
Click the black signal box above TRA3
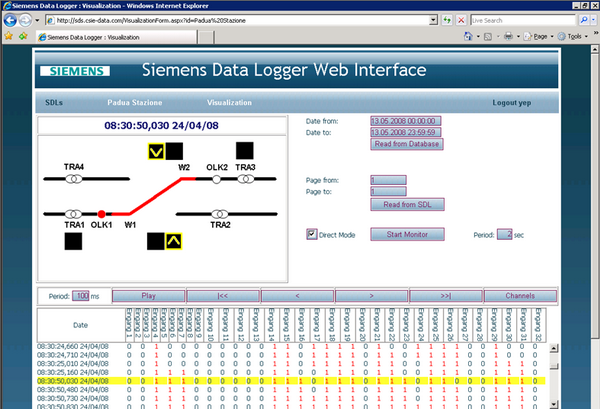point(245,151)
